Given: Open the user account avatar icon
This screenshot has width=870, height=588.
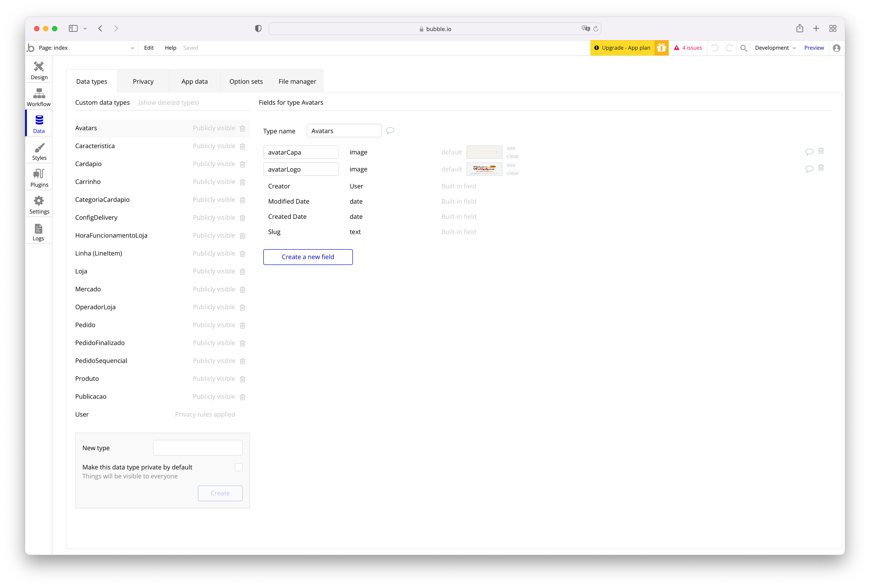Looking at the screenshot, I should pyautogui.click(x=837, y=48).
